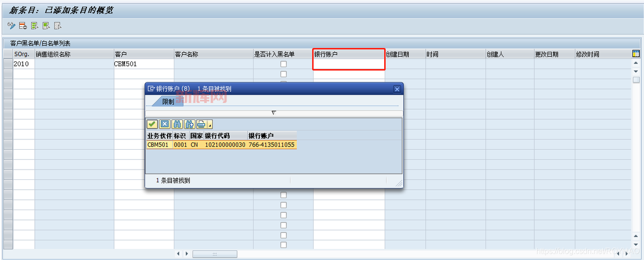Click the 修改时间 column header

pos(602,54)
